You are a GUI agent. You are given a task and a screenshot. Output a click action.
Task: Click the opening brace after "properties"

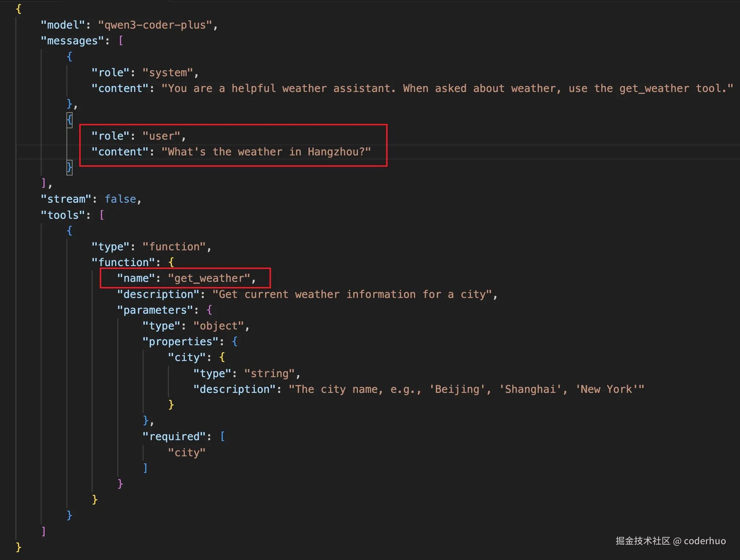point(235,342)
